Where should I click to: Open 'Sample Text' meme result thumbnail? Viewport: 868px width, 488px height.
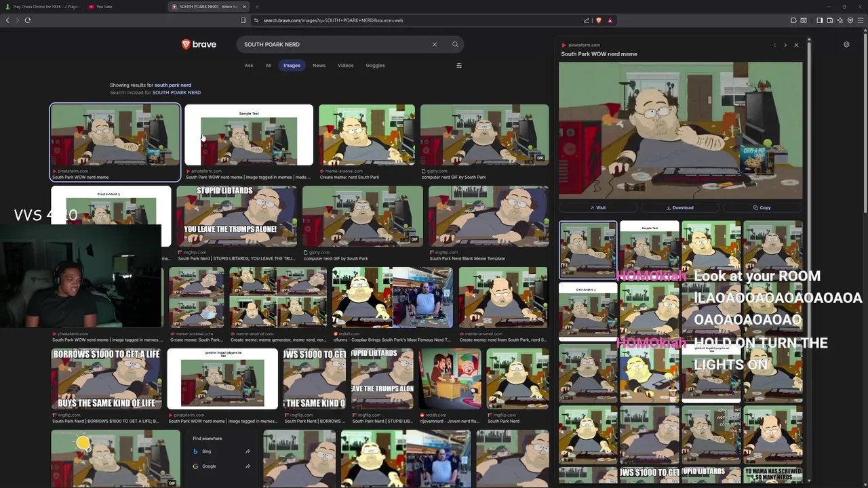(249, 135)
